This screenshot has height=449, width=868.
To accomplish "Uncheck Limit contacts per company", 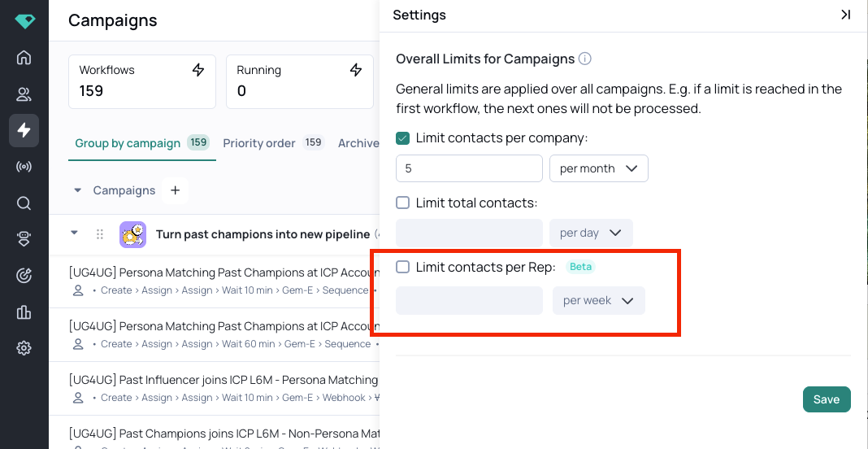I will 403,138.
